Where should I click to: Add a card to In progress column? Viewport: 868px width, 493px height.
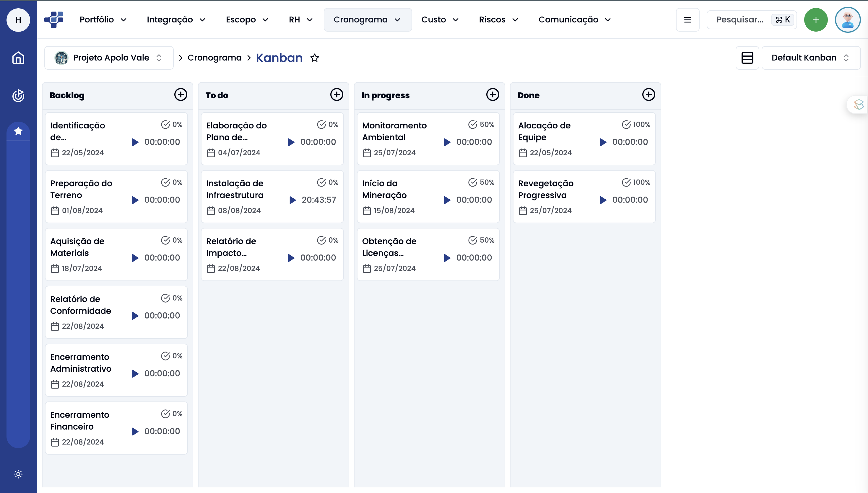492,94
